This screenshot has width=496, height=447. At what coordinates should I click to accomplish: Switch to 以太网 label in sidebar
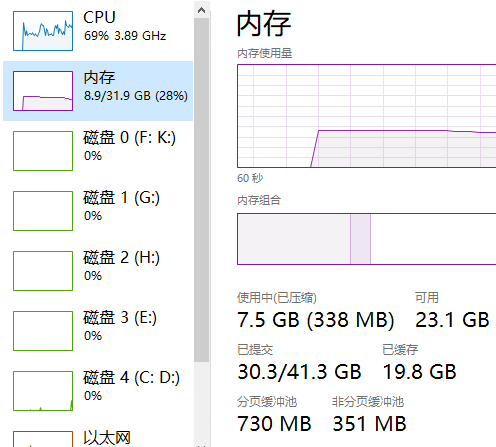point(107,437)
